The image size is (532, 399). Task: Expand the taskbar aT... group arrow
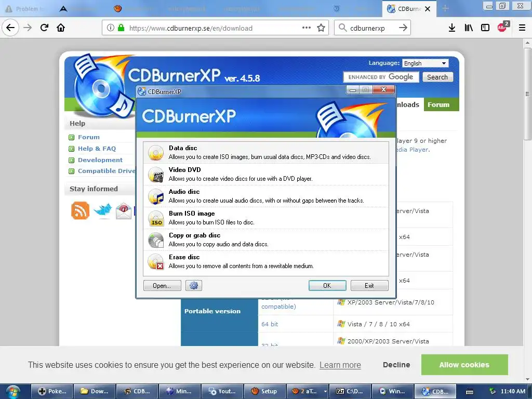click(325, 392)
